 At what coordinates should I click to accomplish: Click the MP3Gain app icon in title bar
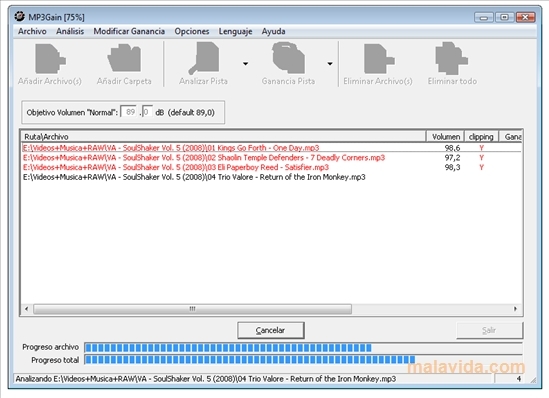click(x=20, y=16)
